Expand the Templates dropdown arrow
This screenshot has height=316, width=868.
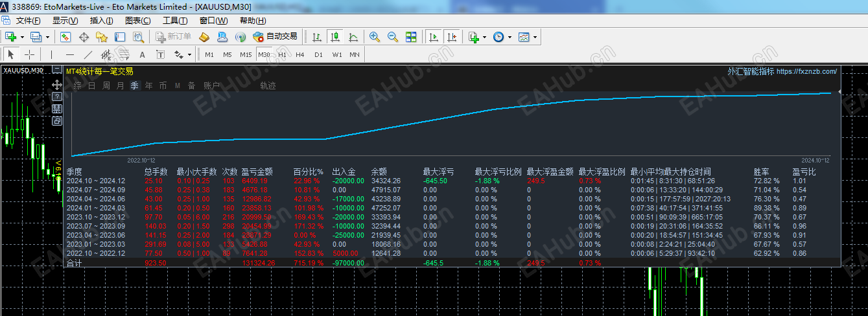[x=535, y=37]
